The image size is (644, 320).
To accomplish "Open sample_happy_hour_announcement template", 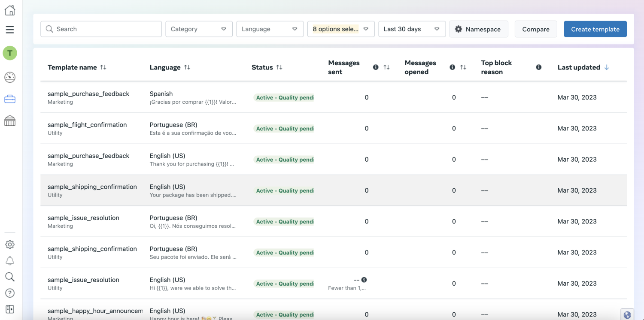I will tap(95, 311).
